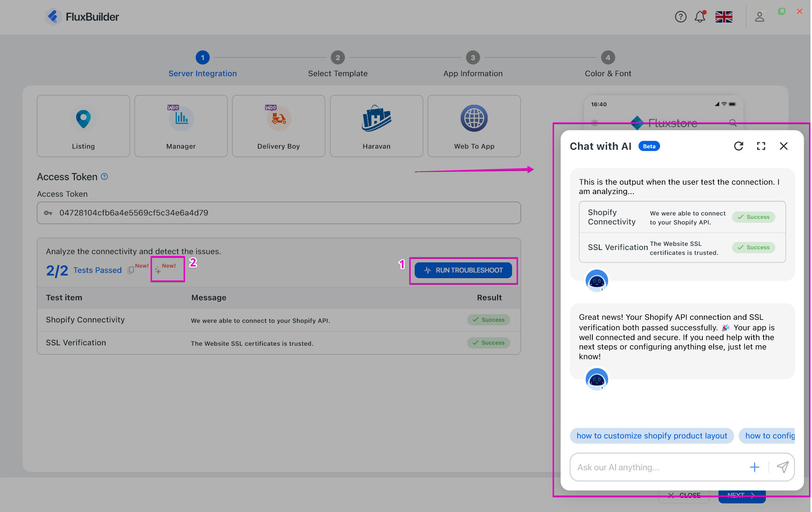Open the UK flag language selector
The height and width of the screenshot is (512, 812).
pos(724,17)
